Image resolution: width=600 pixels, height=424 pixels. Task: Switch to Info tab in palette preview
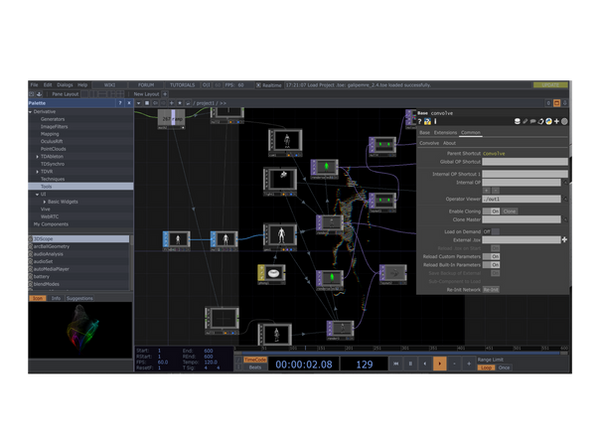(x=56, y=298)
